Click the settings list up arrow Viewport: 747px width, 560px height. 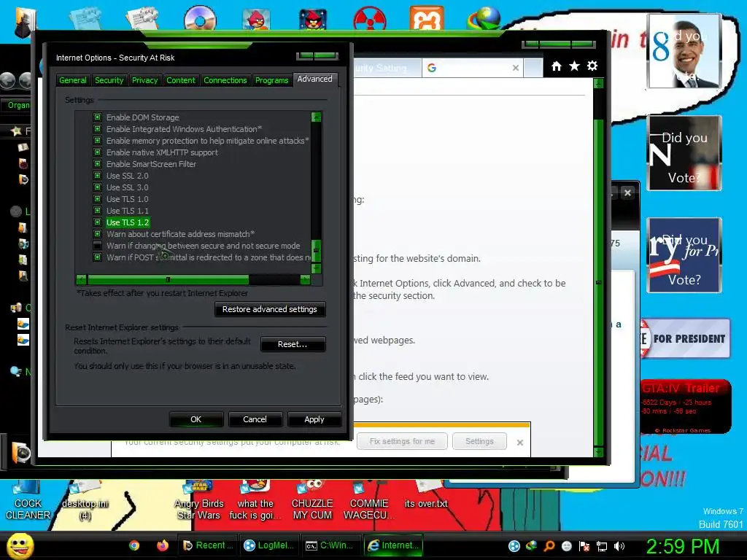pyautogui.click(x=316, y=117)
